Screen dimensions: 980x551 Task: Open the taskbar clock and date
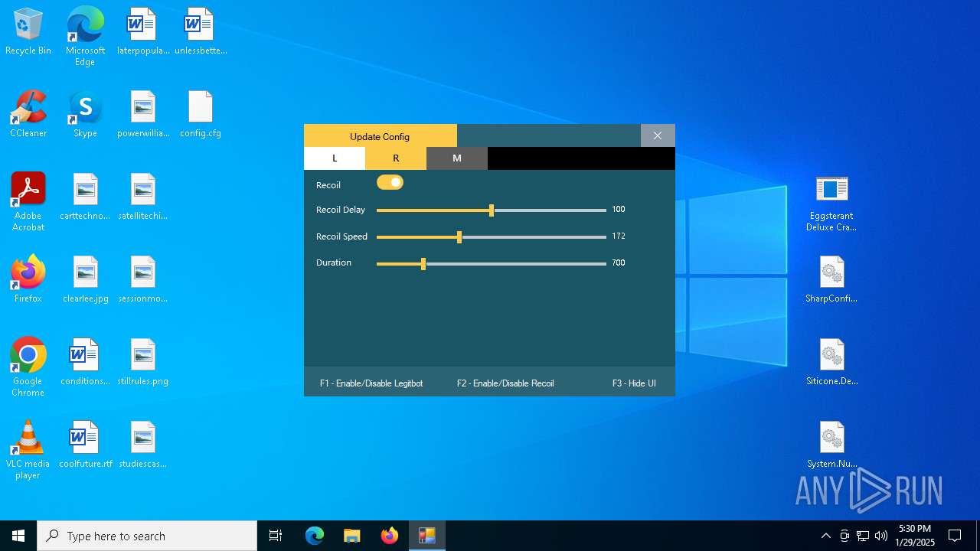coord(915,536)
